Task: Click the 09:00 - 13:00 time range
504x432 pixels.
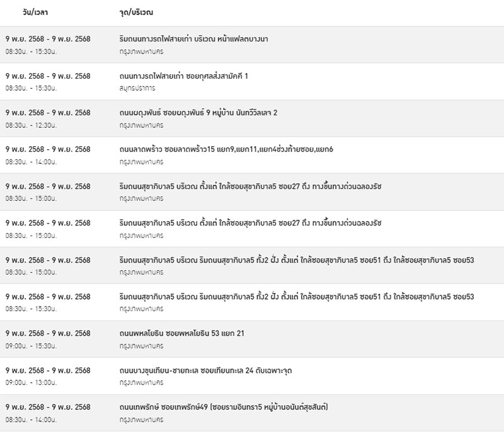Action: [31, 383]
